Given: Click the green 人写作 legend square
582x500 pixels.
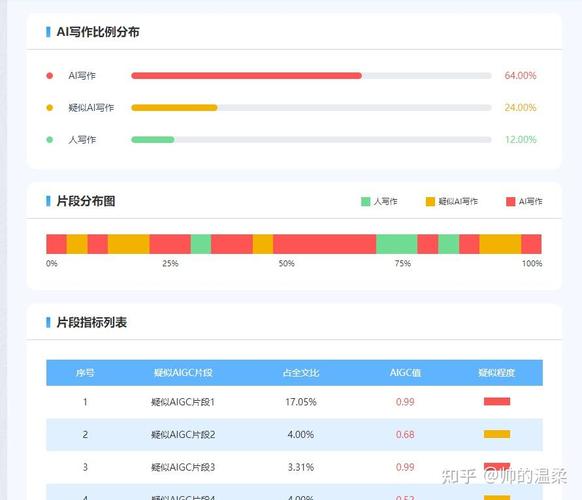Looking at the screenshot, I should coord(366,202).
